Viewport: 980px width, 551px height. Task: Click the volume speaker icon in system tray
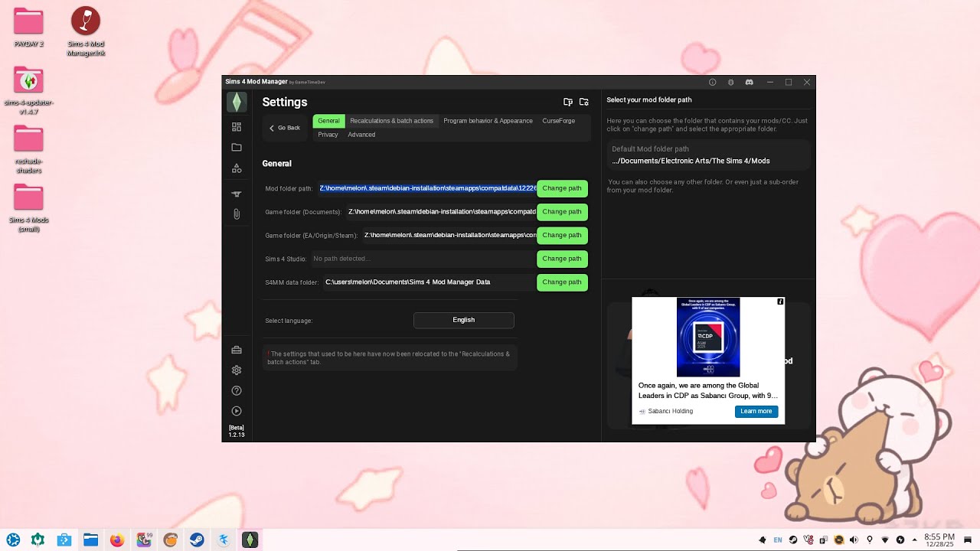[x=854, y=540]
